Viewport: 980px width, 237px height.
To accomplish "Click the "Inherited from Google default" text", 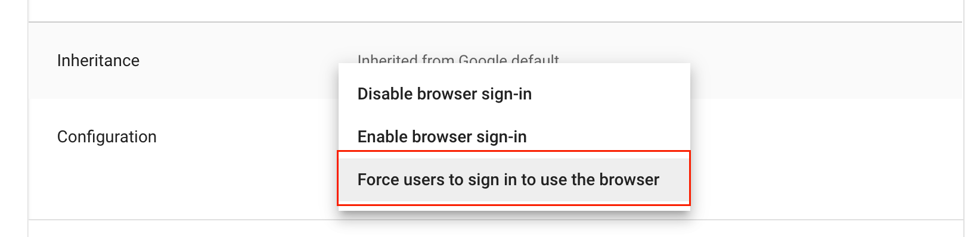I will click(458, 58).
